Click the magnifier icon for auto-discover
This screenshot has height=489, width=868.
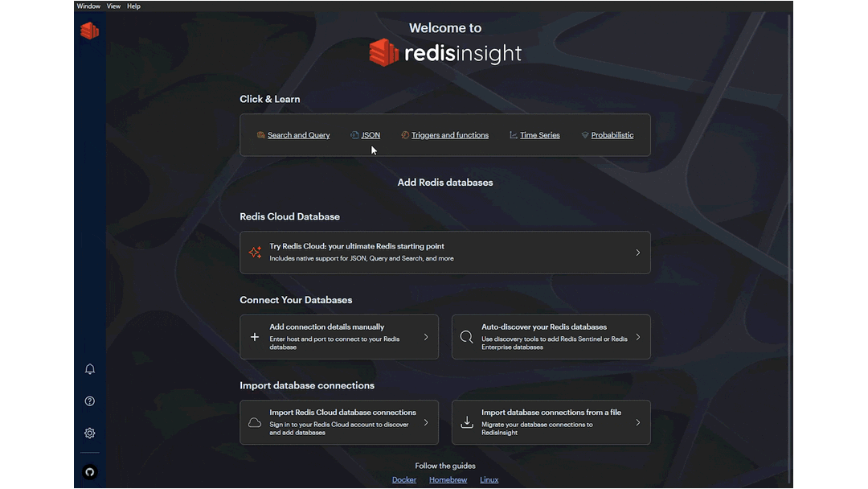[467, 337]
